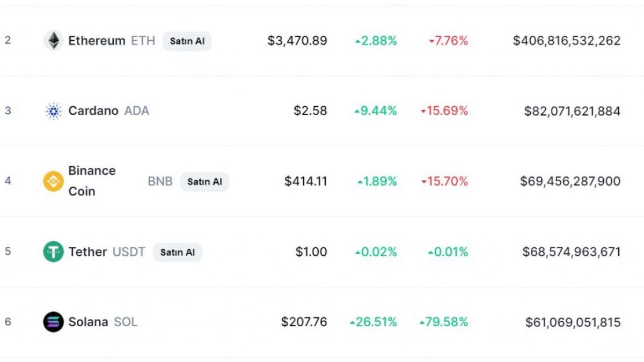Image resolution: width=644 pixels, height=362 pixels.
Task: Click the SOL ticker symbol
Action: pyautogui.click(x=126, y=322)
